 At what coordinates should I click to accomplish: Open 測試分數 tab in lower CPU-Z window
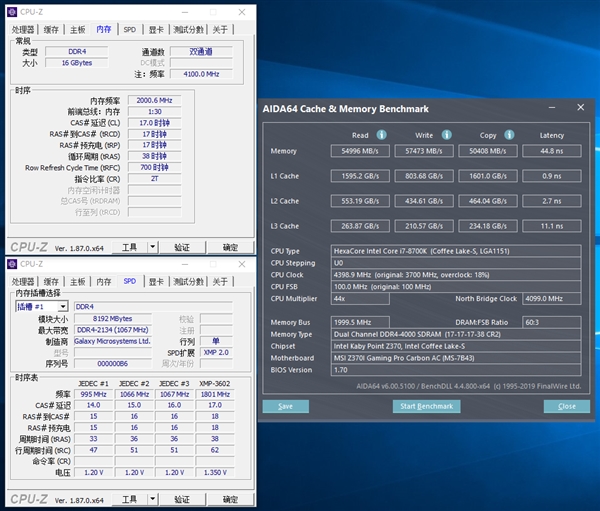click(188, 282)
